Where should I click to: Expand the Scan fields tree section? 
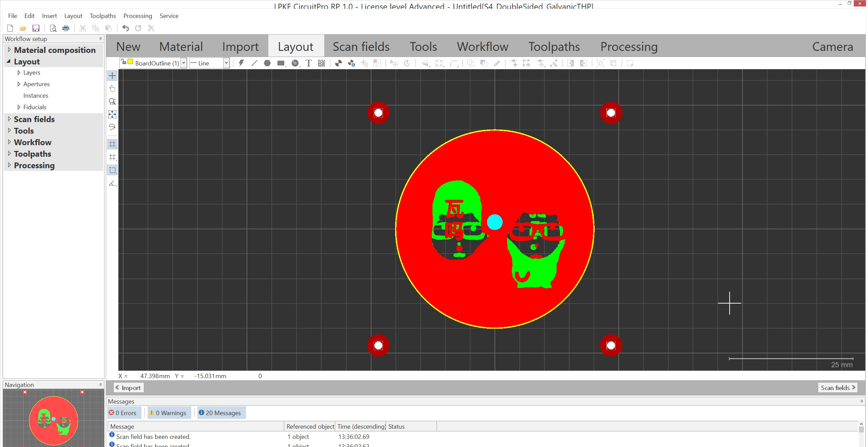[9, 119]
